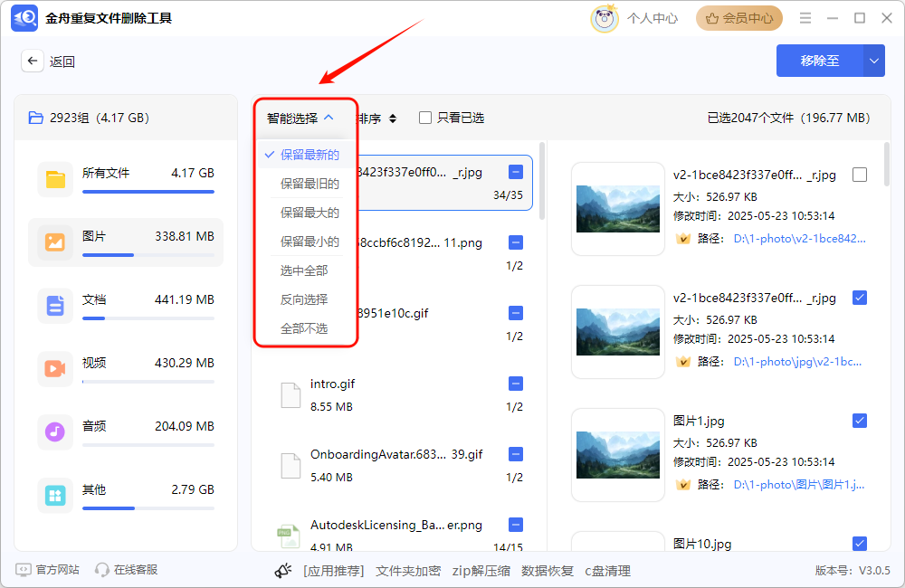
Task: Open the 数据恢复 recommendation link
Action: click(x=548, y=571)
